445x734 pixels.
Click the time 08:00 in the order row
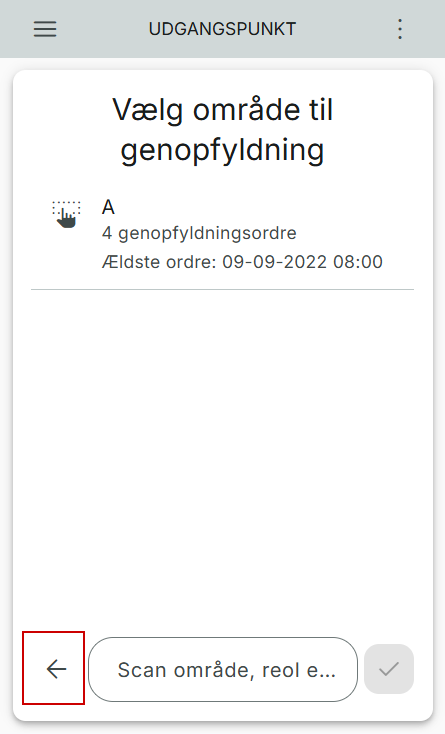358,262
